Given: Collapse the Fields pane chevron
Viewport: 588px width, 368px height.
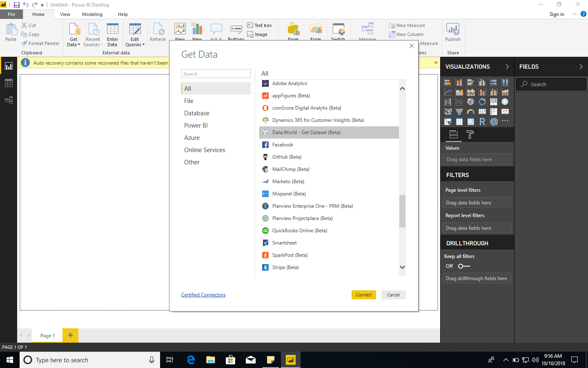Looking at the screenshot, I should [581, 67].
